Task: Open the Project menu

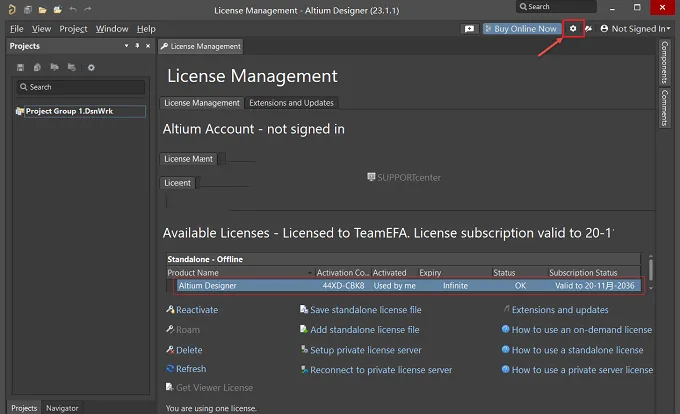Action: pos(73,29)
